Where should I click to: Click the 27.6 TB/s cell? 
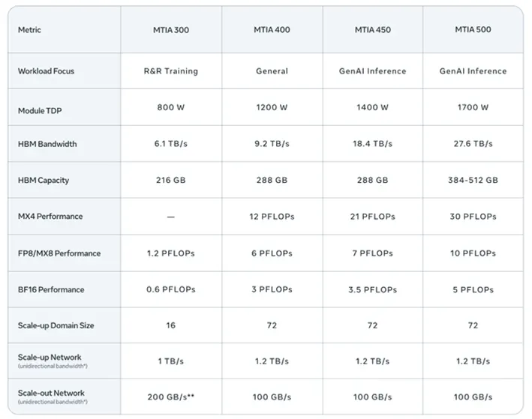(x=473, y=144)
